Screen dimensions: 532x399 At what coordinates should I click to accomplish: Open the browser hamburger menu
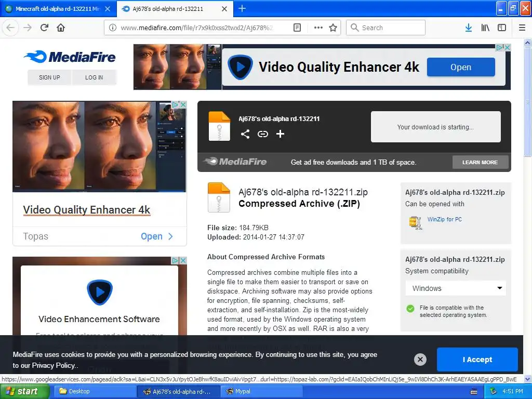coord(522,28)
